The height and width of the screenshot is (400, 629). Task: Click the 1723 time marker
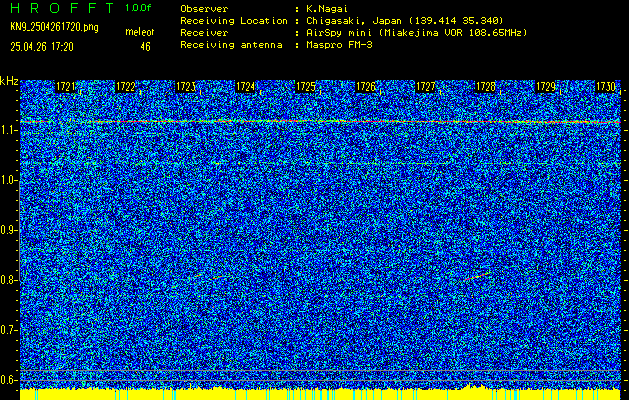186,87
